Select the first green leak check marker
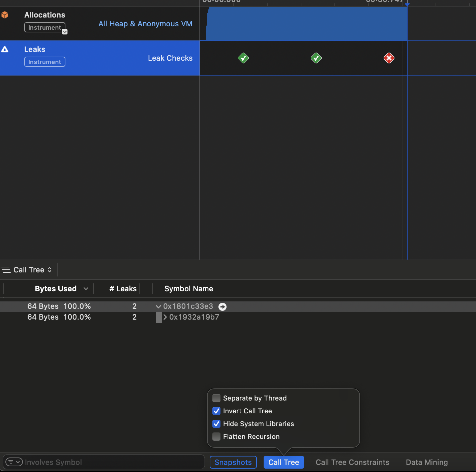This screenshot has width=476, height=472. [243, 58]
